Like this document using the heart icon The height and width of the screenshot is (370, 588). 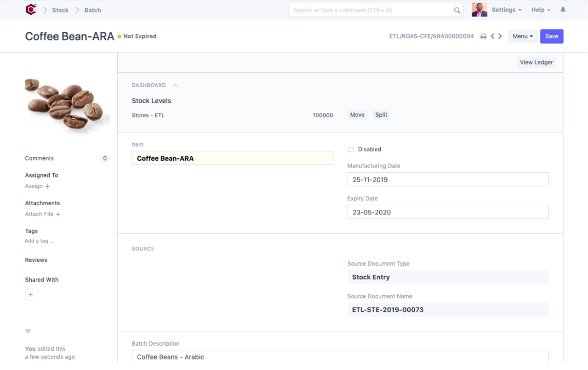pos(28,331)
